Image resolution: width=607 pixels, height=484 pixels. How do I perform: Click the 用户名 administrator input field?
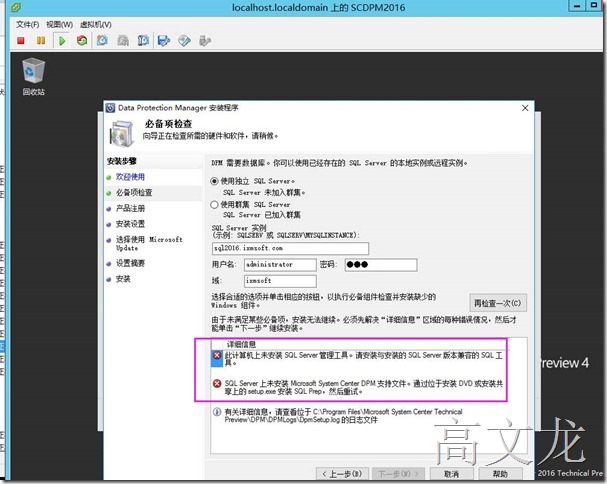tap(280, 265)
